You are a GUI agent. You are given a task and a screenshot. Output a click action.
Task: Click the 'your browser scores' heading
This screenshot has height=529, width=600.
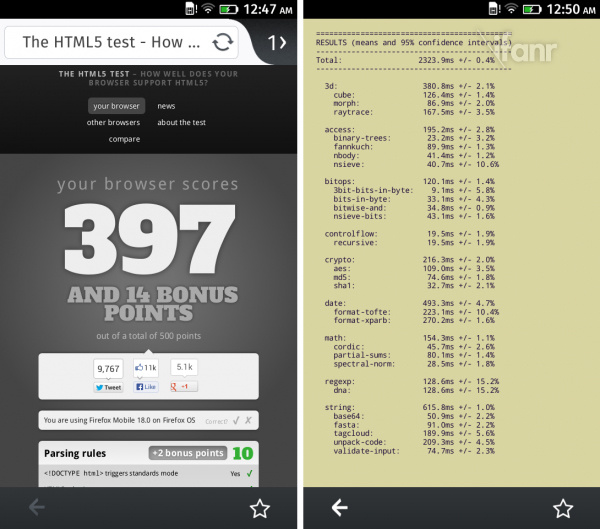tap(148, 184)
